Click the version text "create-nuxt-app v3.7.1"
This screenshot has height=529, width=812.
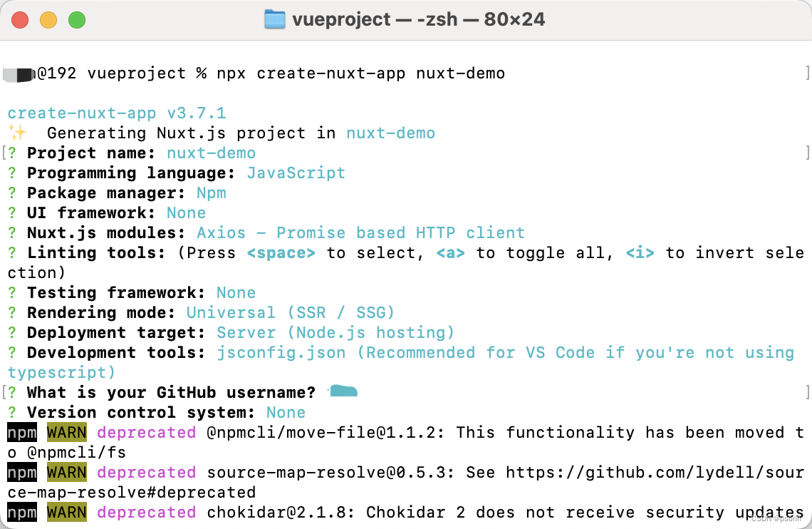[x=117, y=113]
